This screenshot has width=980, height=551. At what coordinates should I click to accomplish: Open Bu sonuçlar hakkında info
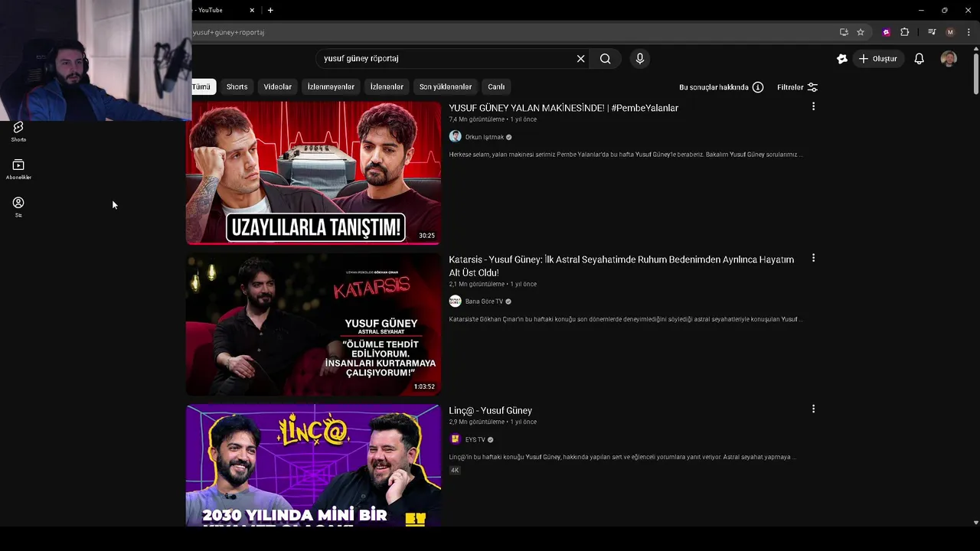click(721, 87)
